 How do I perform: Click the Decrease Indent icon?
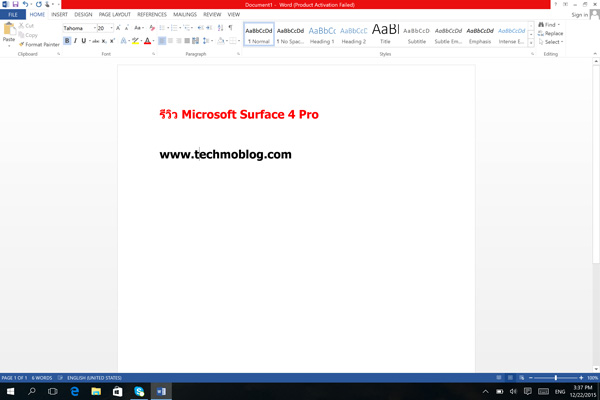pyautogui.click(x=200, y=28)
